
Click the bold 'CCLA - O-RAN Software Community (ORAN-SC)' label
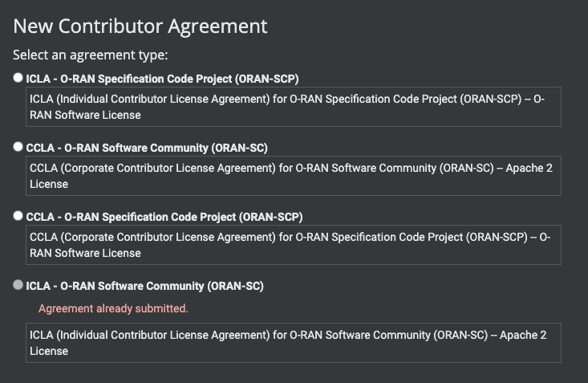pyautogui.click(x=147, y=148)
